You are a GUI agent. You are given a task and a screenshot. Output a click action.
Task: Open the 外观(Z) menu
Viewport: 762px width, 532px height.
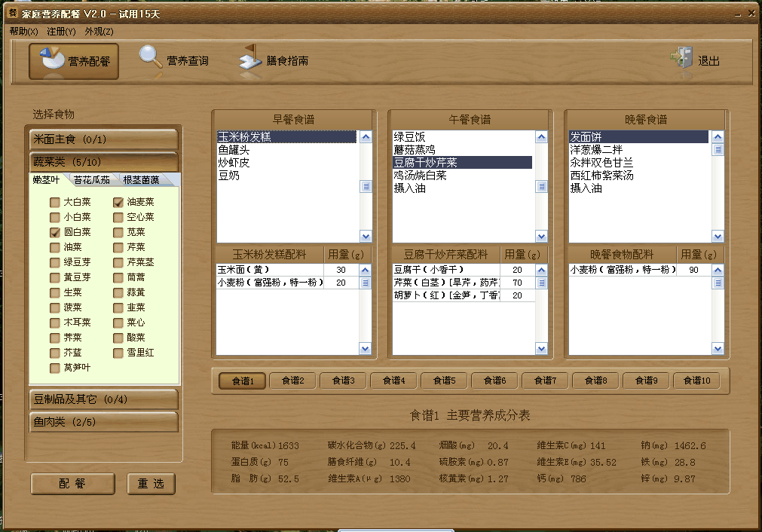point(99,32)
